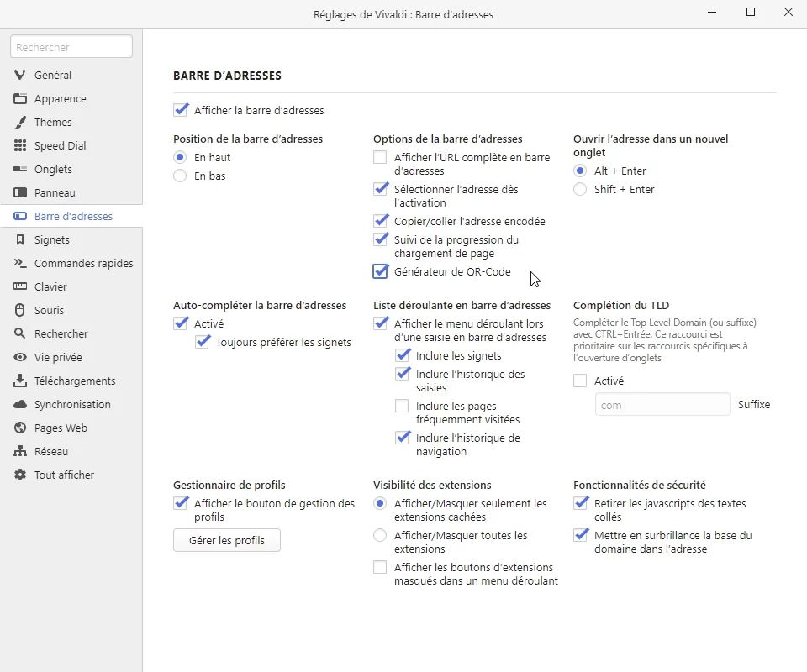The height and width of the screenshot is (672, 807).
Task: Close the Réglages de Vivaldi window
Action: pyautogui.click(x=789, y=13)
